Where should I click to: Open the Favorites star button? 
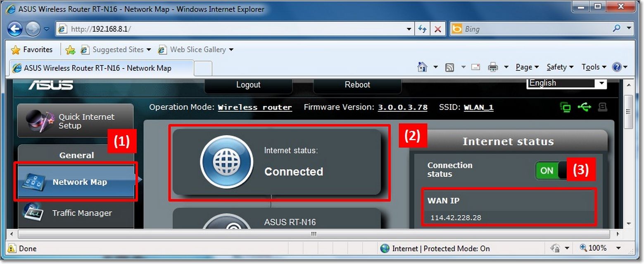click(32, 50)
